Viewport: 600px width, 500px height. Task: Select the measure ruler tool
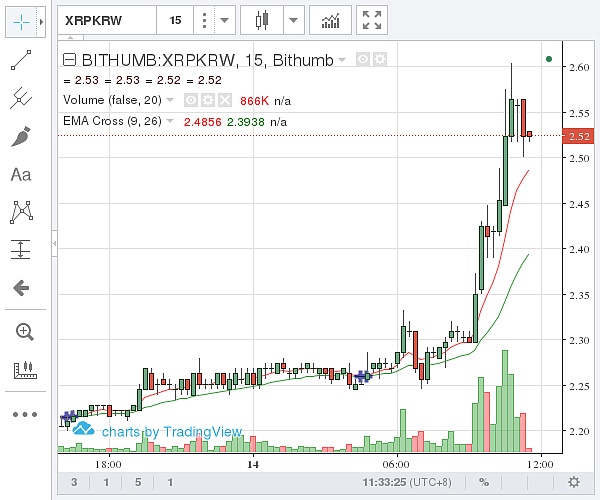[x=25, y=370]
